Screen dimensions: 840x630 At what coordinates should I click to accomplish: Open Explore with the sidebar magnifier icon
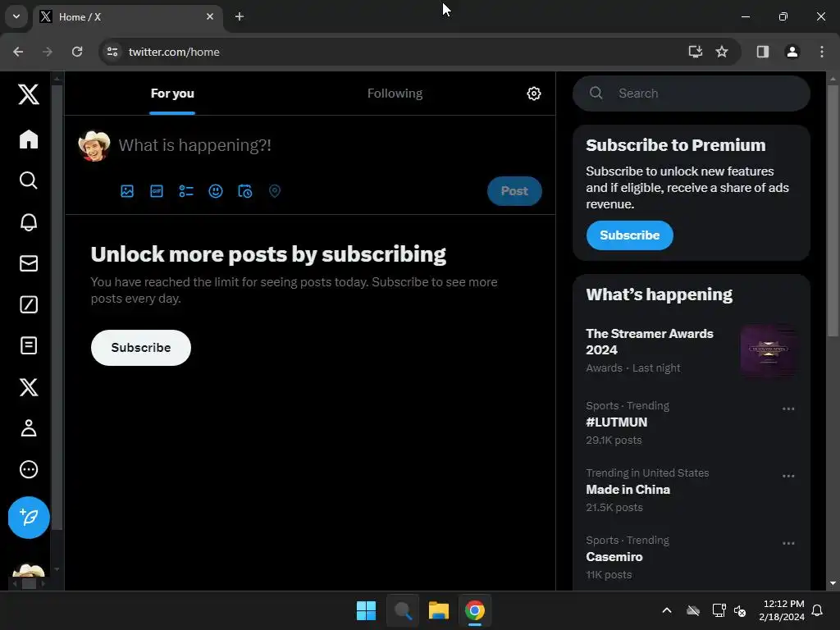(29, 180)
